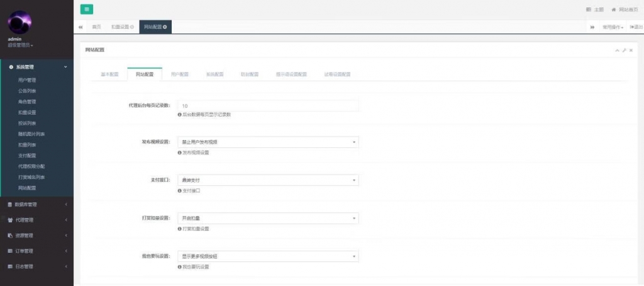Click the 代理后台每页记录数 input field
The height and width of the screenshot is (286, 644).
point(268,105)
